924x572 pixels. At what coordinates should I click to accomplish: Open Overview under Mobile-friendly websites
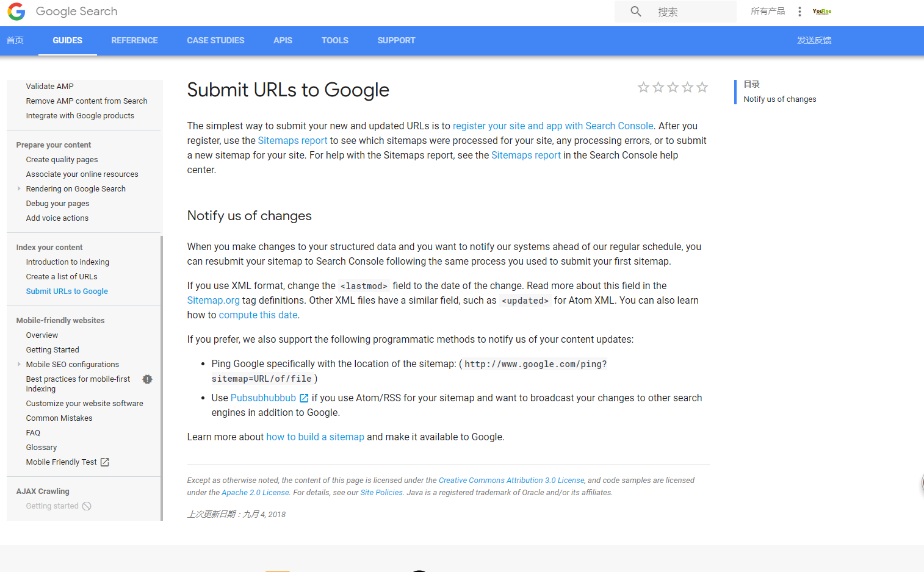(42, 335)
